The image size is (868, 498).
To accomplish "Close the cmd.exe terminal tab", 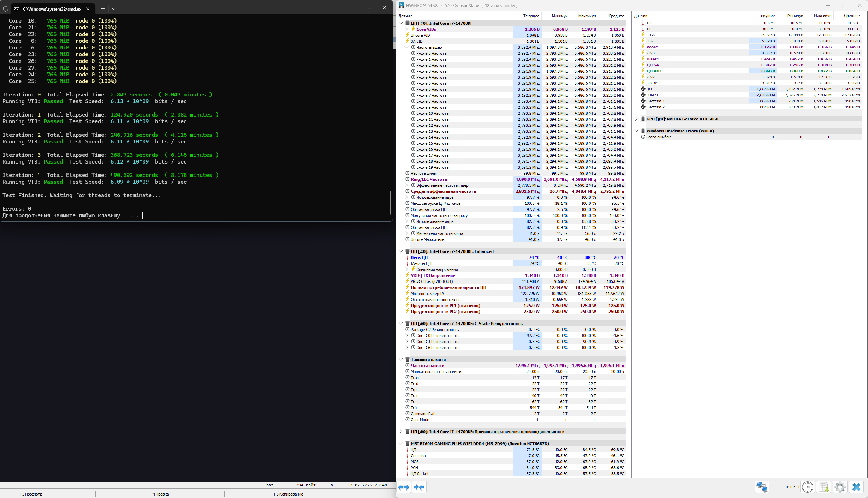I will pos(88,9).
